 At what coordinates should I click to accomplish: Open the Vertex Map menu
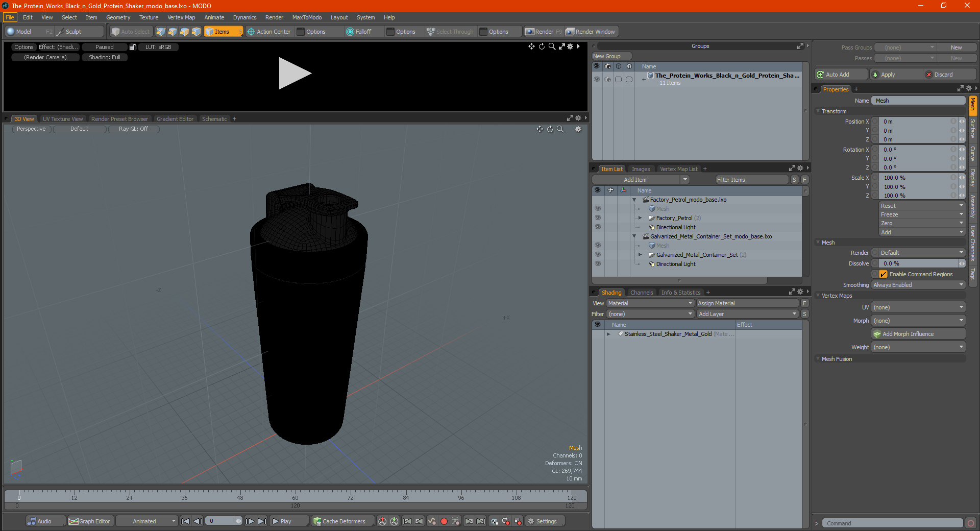point(181,17)
